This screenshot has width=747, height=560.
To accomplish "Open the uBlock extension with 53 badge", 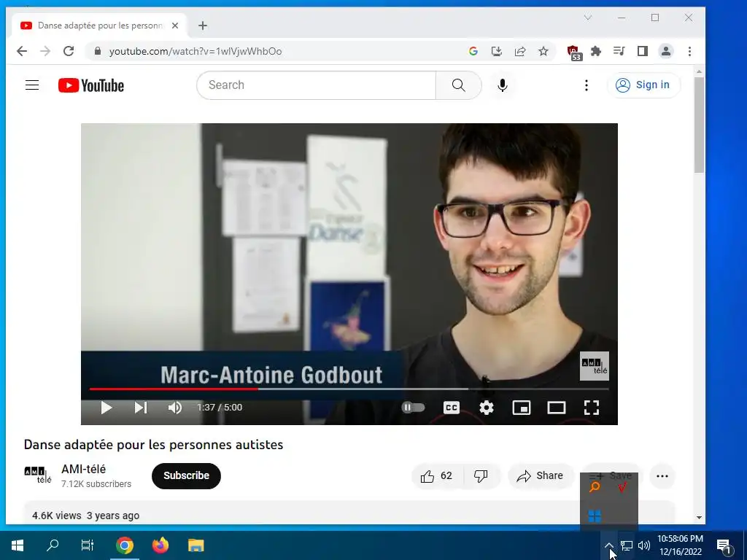I will coord(573,52).
